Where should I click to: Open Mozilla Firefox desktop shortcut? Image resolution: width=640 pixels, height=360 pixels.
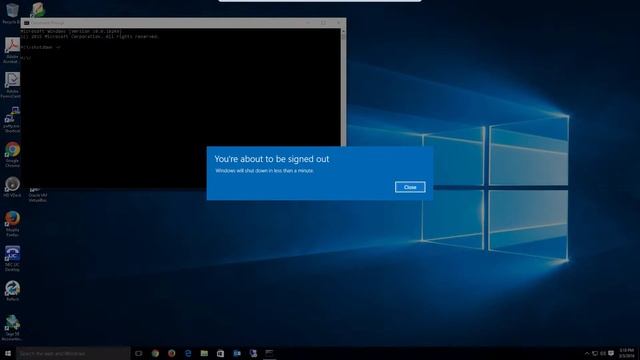point(12,224)
